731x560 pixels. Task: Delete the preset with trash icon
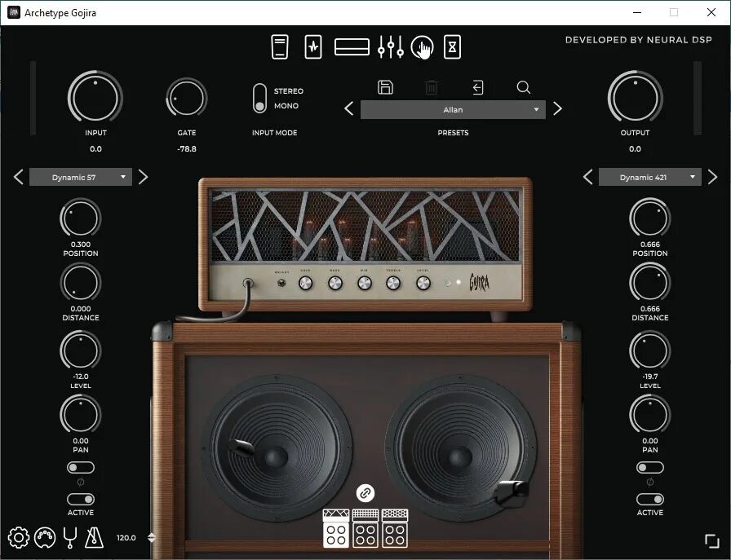[x=432, y=87]
